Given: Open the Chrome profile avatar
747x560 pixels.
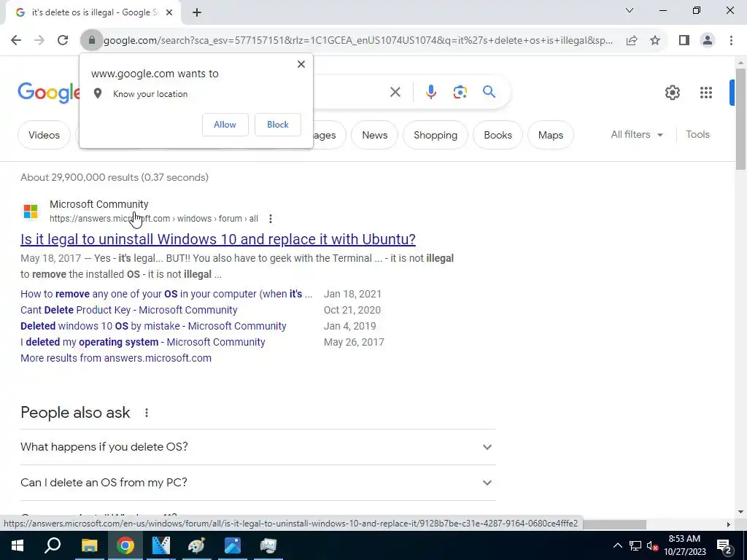Looking at the screenshot, I should point(708,41).
